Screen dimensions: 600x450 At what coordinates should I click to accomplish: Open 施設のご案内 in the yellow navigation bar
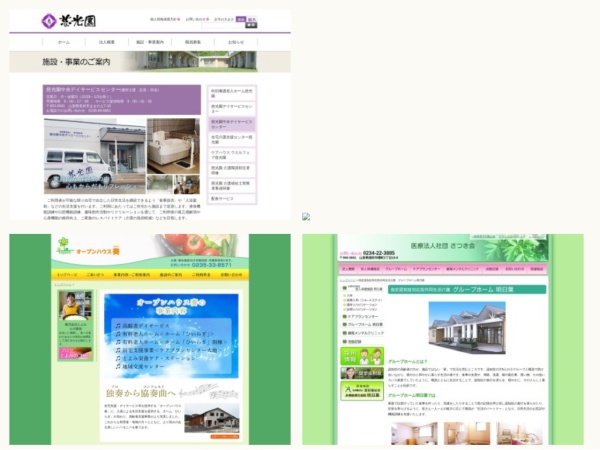point(171,275)
